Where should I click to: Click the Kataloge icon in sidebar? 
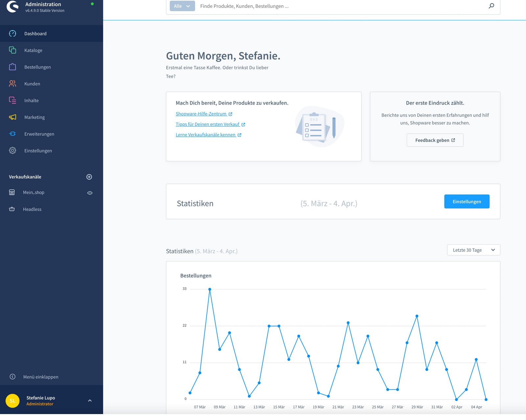pyautogui.click(x=12, y=50)
